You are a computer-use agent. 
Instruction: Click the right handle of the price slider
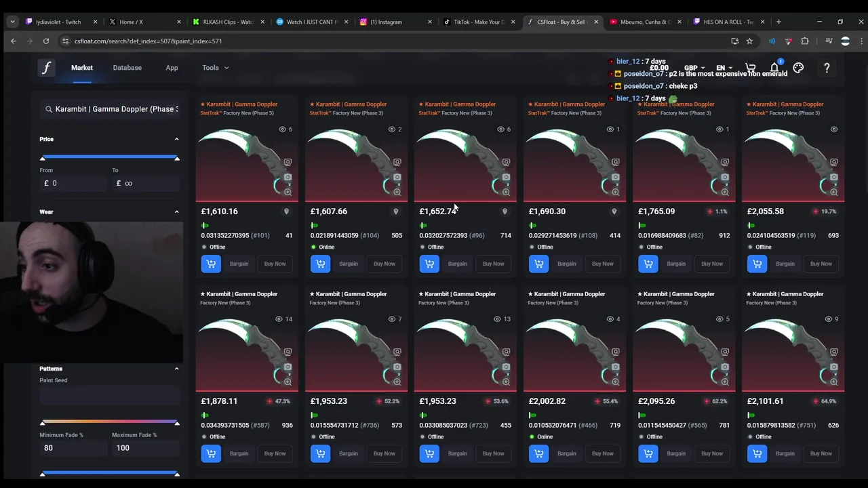[x=176, y=158]
